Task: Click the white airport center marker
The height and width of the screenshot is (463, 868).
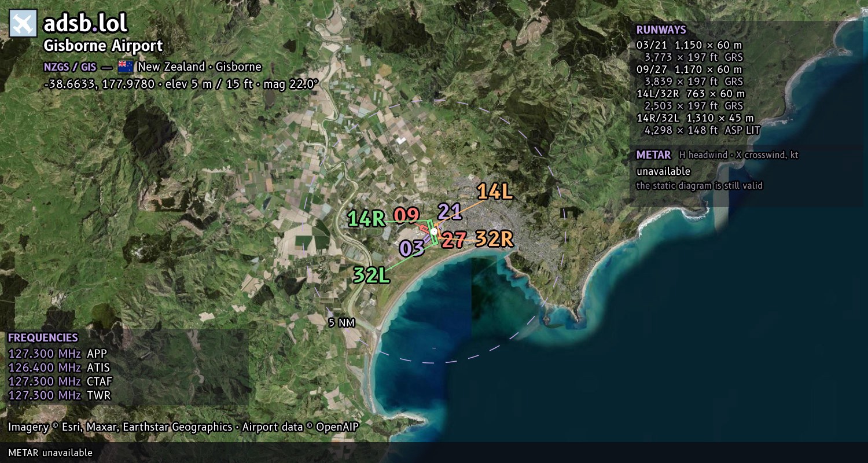Action: point(434,231)
